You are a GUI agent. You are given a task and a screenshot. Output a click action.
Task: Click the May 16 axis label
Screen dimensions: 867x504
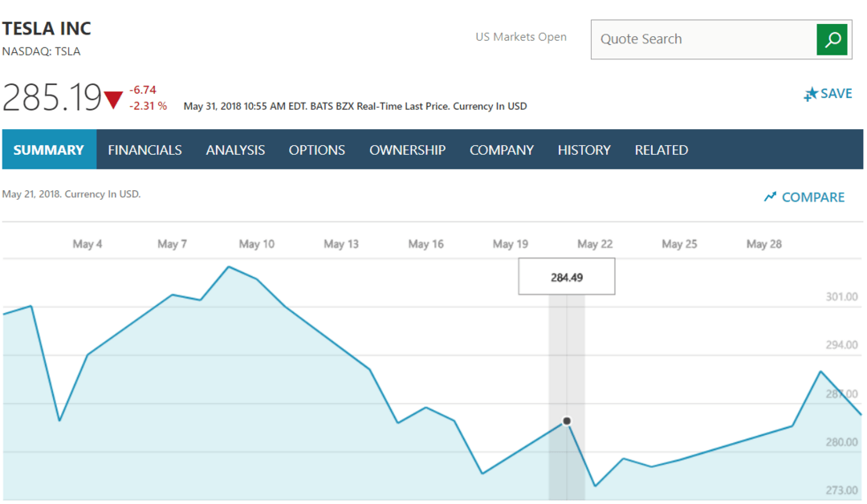(425, 244)
